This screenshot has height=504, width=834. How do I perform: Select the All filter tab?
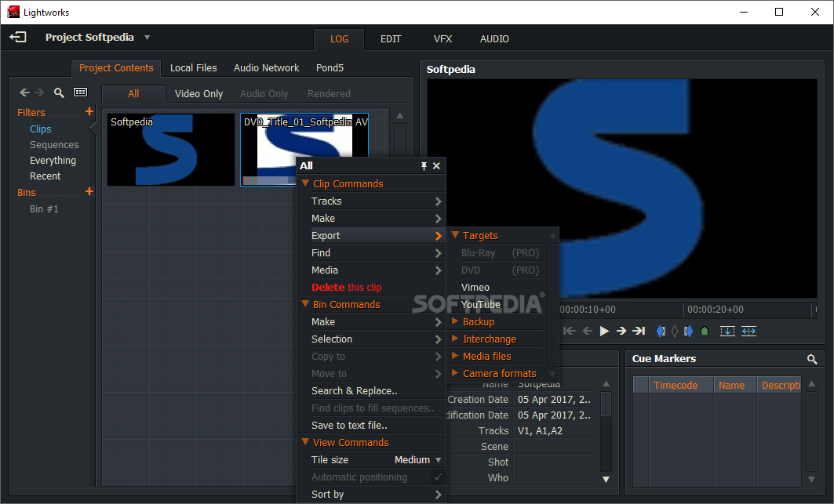coord(133,93)
